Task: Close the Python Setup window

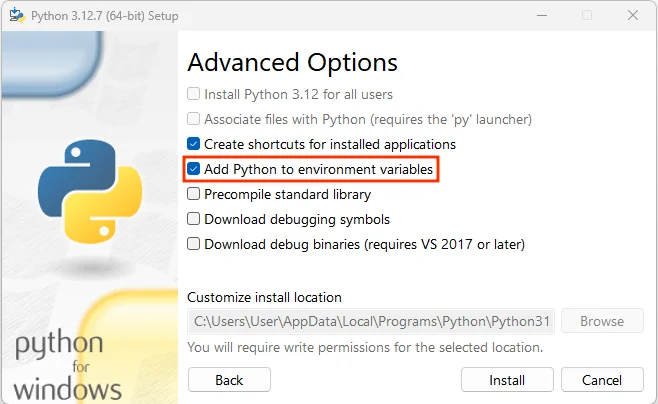Action: (x=633, y=16)
